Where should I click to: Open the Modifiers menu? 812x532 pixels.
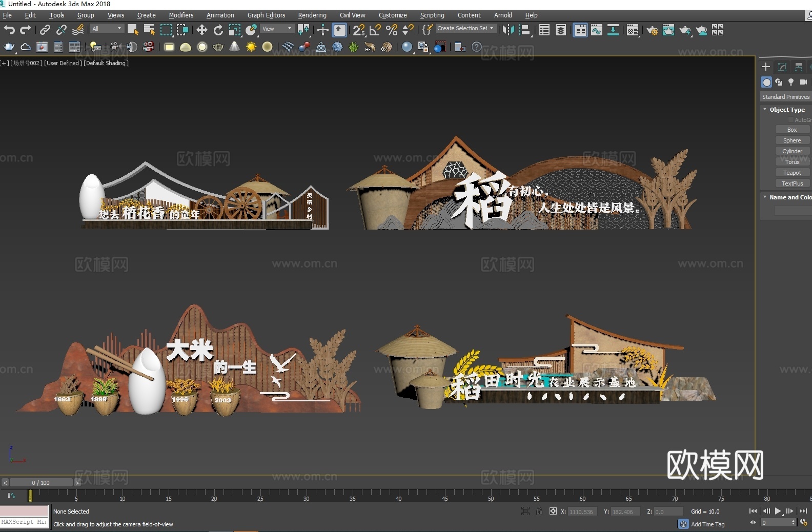pyautogui.click(x=181, y=15)
